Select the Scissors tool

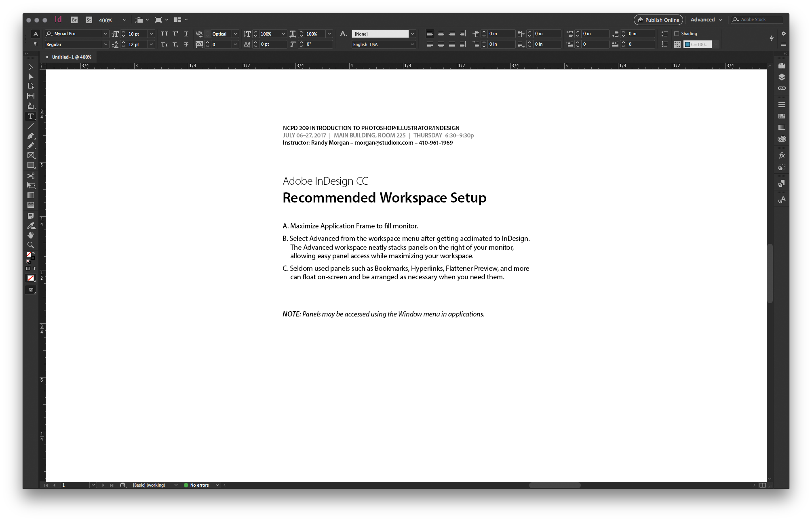pos(31,176)
